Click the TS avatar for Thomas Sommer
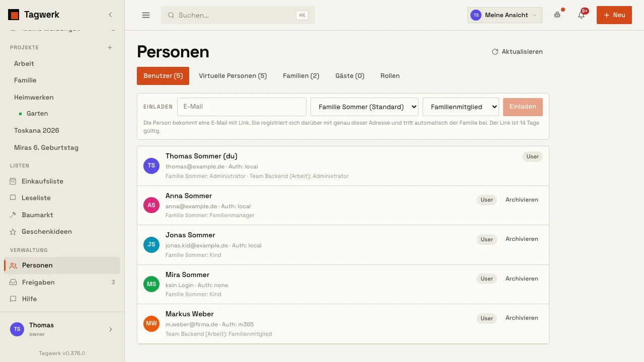 click(x=151, y=165)
